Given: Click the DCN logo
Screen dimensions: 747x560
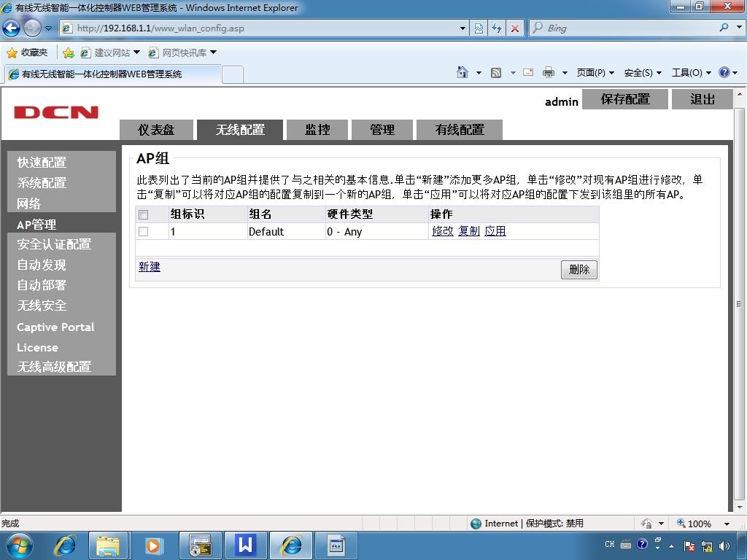Looking at the screenshot, I should (x=56, y=112).
